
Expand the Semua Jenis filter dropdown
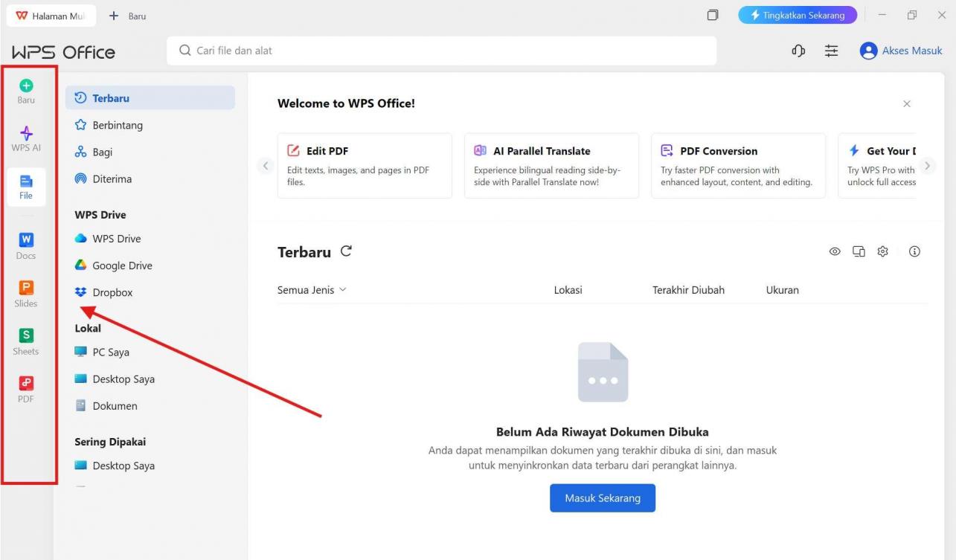(x=312, y=290)
